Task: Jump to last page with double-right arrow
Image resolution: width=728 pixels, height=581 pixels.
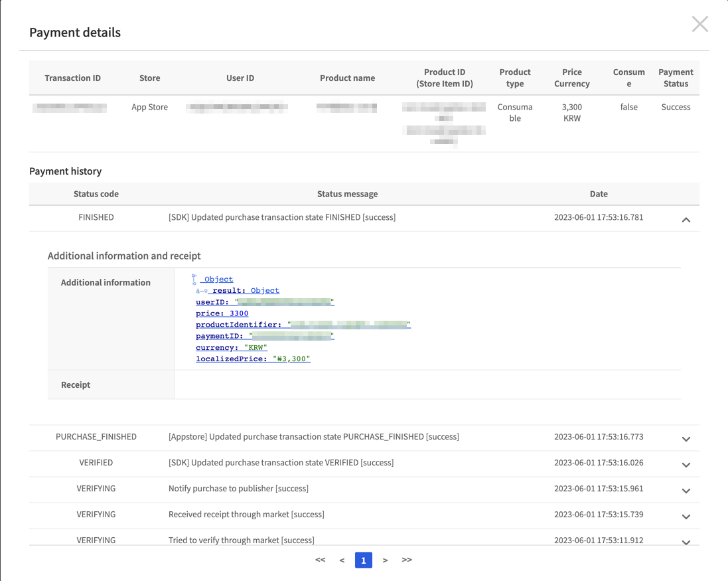Action: 407,560
